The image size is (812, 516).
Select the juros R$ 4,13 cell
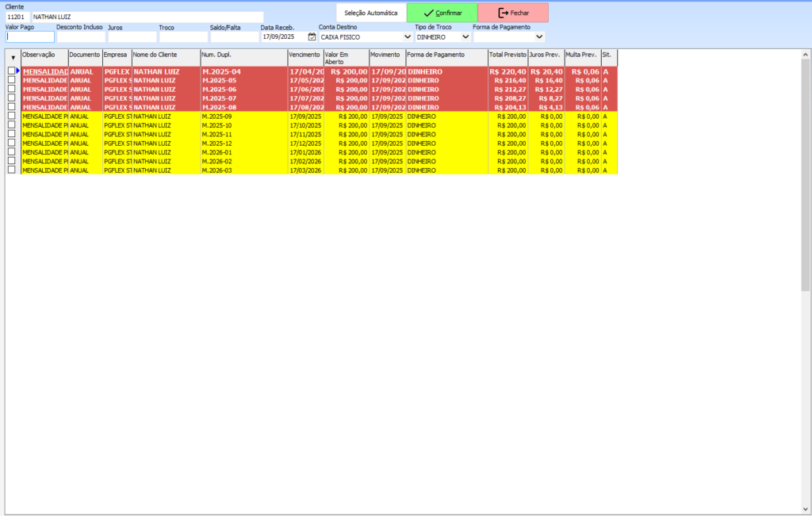click(546, 107)
